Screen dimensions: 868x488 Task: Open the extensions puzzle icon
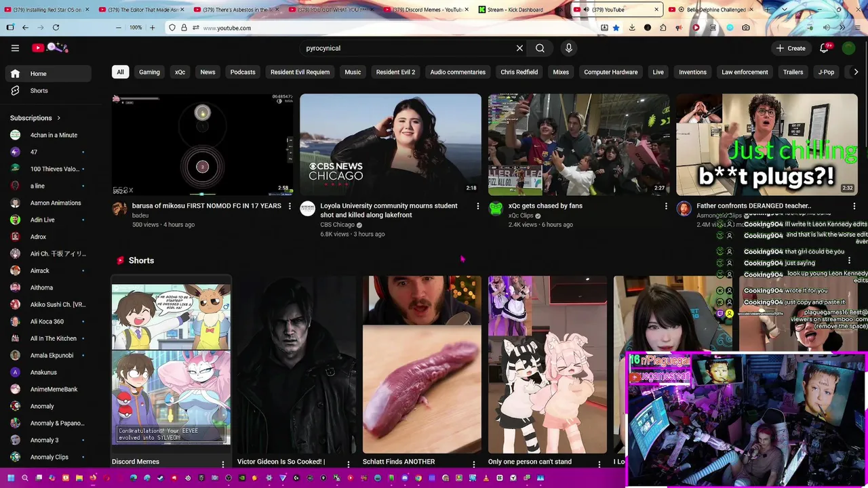663,28
